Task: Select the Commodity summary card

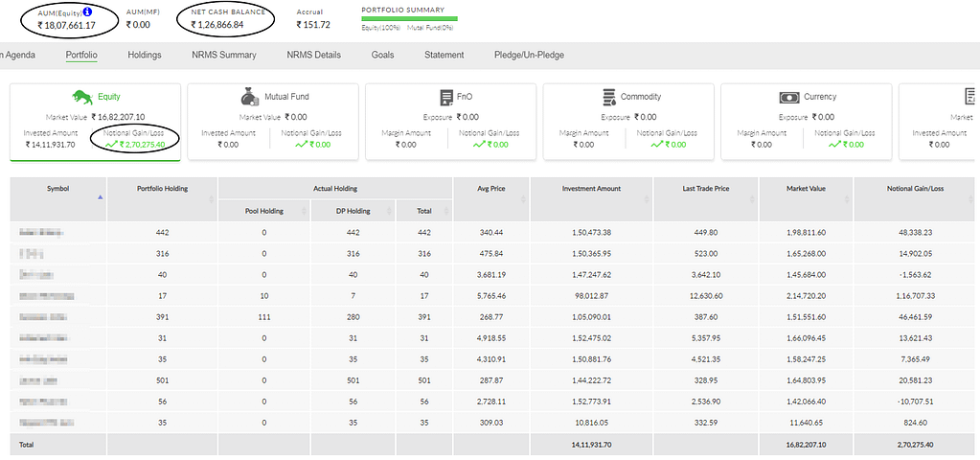Action: [x=628, y=122]
